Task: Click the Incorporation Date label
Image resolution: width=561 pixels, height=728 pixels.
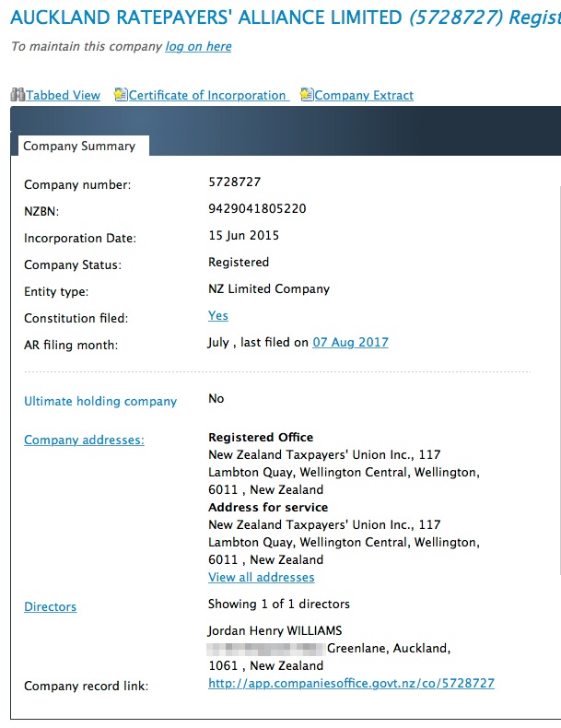Action: click(x=80, y=238)
